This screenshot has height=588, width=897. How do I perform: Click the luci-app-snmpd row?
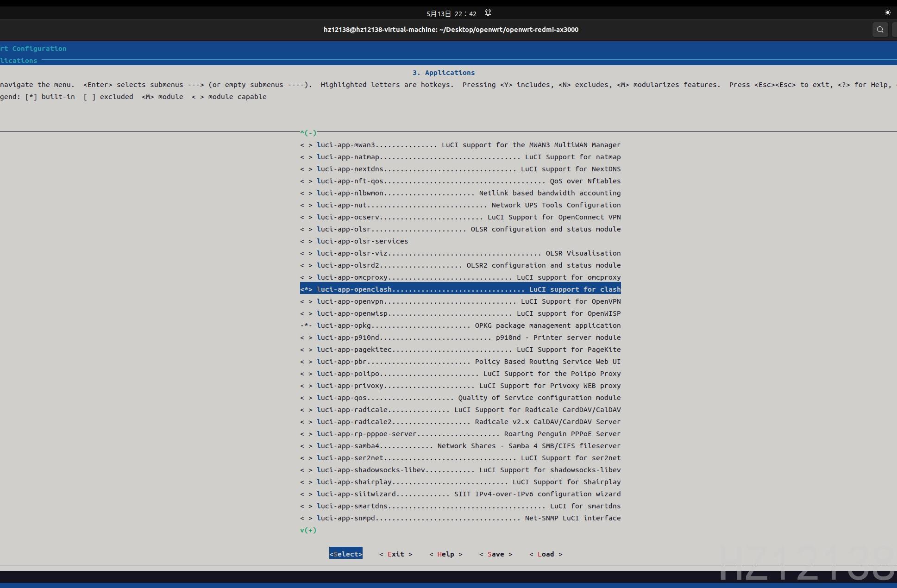[460, 518]
